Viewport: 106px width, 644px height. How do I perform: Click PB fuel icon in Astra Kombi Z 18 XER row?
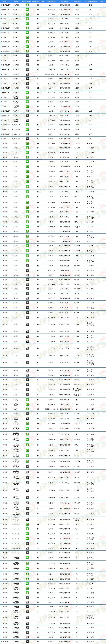(27, 409)
